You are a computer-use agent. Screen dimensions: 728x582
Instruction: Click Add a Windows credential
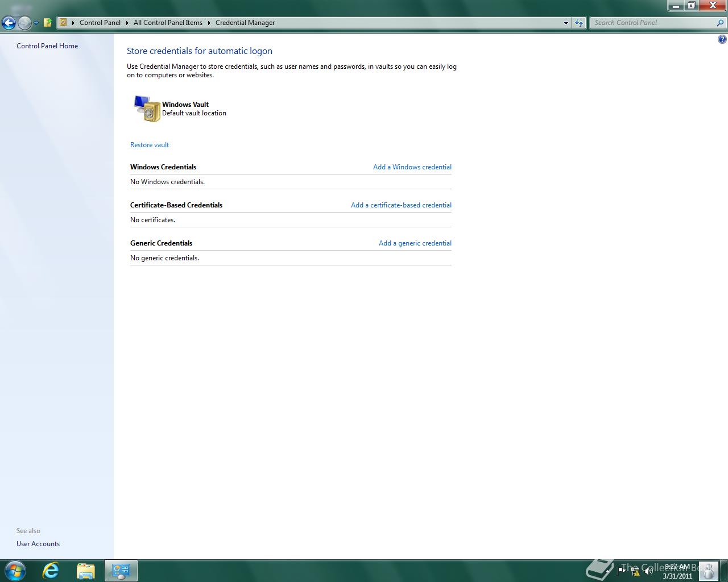pyautogui.click(x=412, y=167)
